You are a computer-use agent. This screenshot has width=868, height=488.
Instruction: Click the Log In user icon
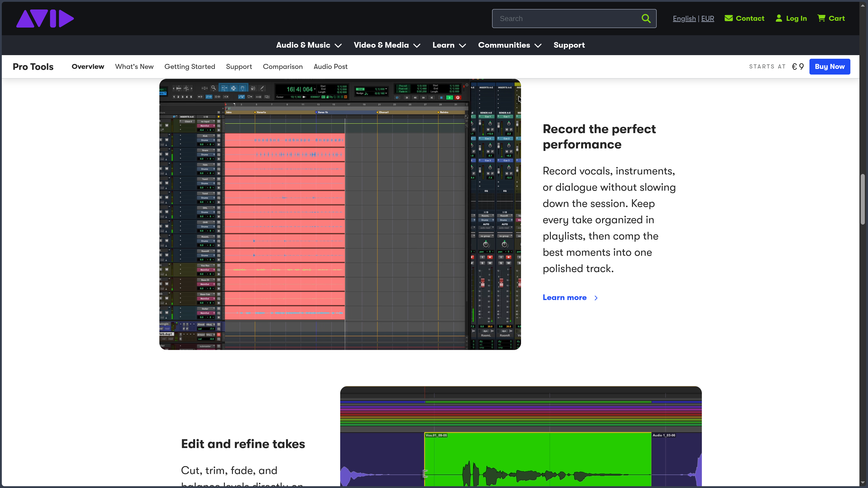[x=779, y=18]
